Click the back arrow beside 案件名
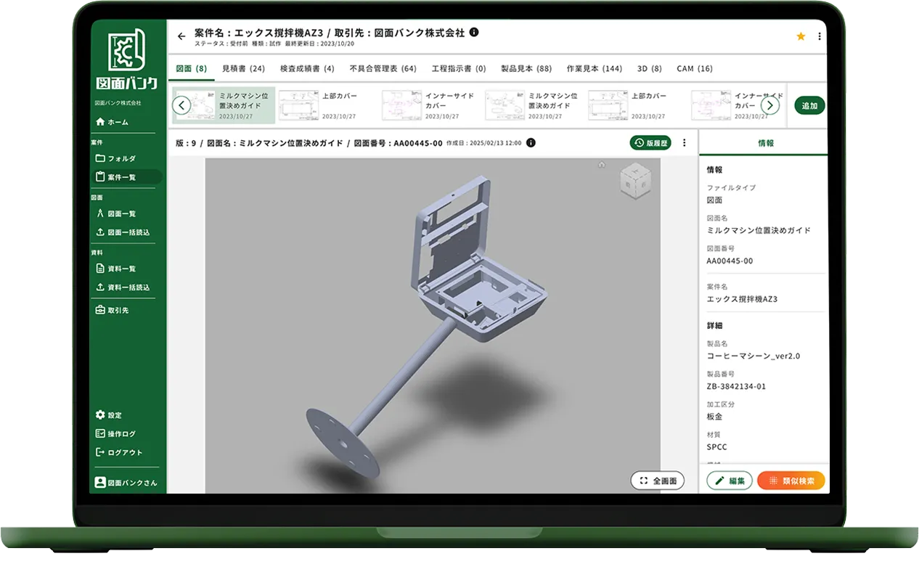The height and width of the screenshot is (588, 919). click(x=181, y=36)
